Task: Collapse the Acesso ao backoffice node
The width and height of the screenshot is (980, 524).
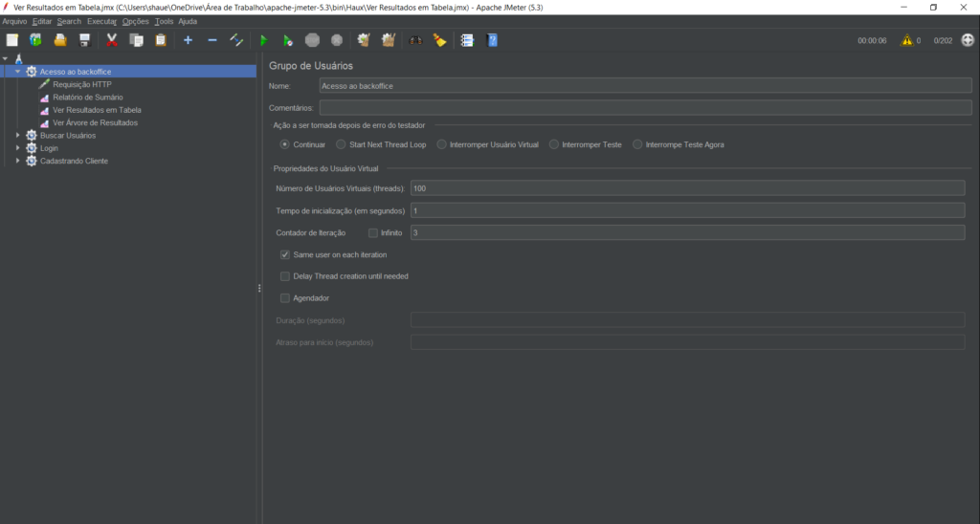Action: 17,72
